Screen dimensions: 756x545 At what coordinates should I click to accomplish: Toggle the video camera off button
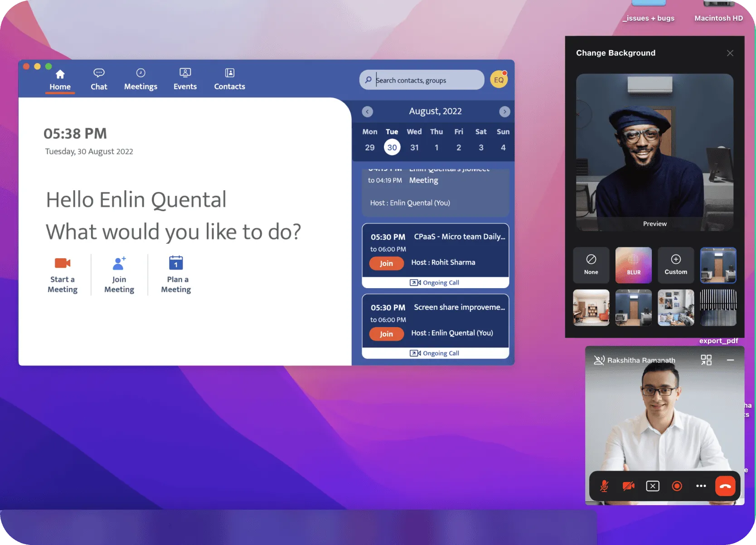pos(628,486)
